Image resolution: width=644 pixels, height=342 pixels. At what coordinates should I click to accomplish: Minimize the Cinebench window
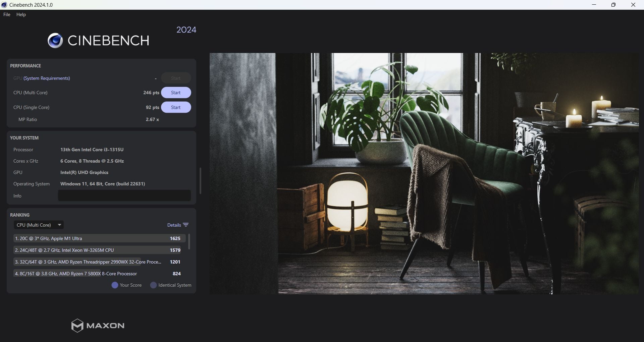click(x=594, y=5)
